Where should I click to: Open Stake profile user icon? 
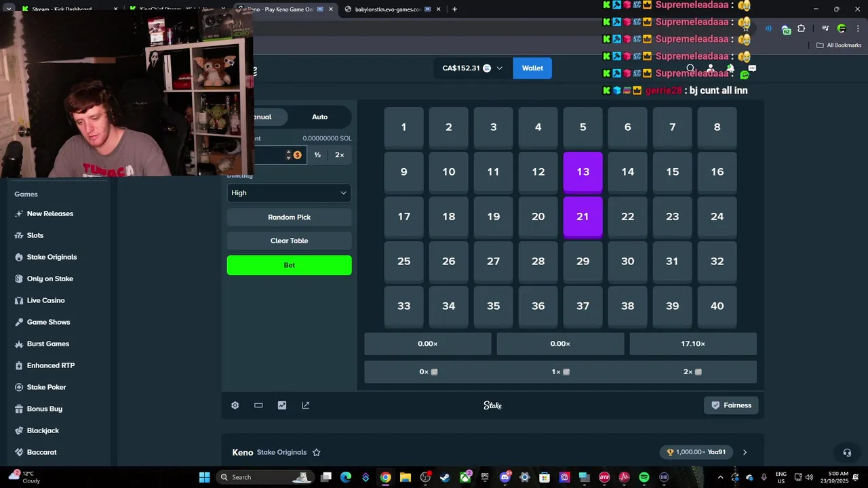point(711,68)
